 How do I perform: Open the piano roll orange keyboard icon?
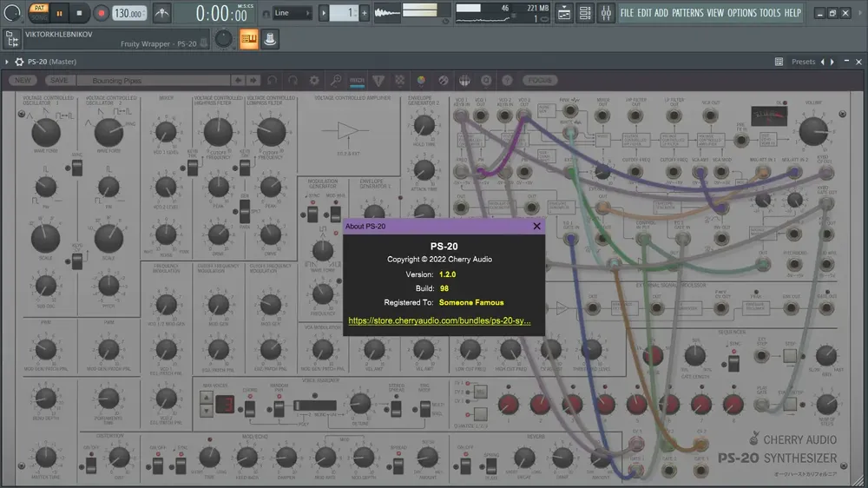pyautogui.click(x=249, y=39)
